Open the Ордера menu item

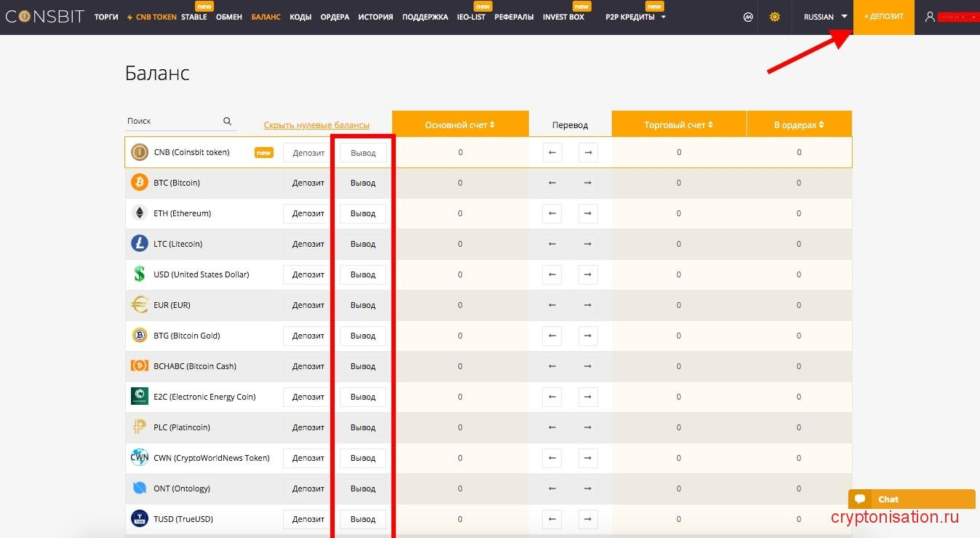(x=335, y=17)
